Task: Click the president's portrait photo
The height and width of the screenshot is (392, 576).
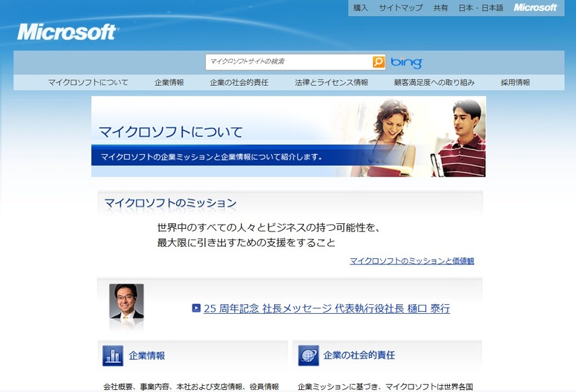Action: click(126, 305)
